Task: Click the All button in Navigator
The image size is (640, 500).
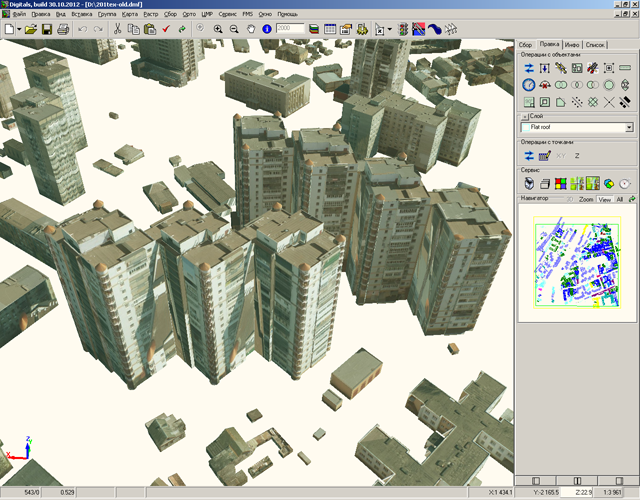Action: pos(620,200)
